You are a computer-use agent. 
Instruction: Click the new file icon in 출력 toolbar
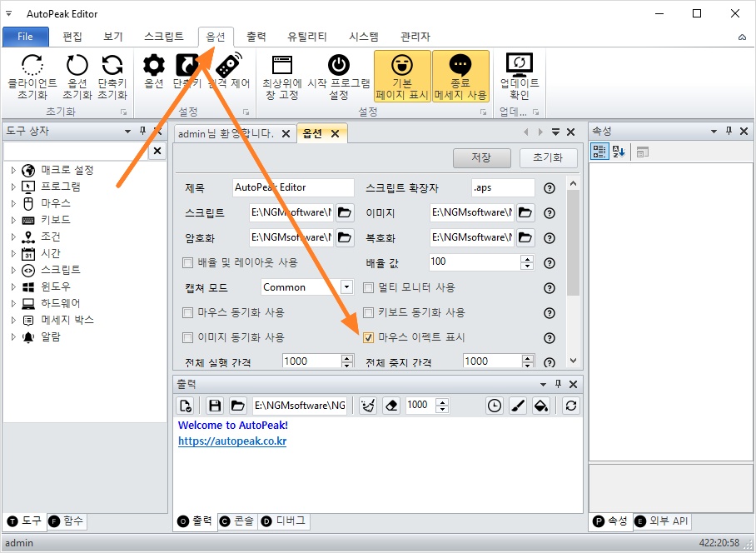point(186,406)
